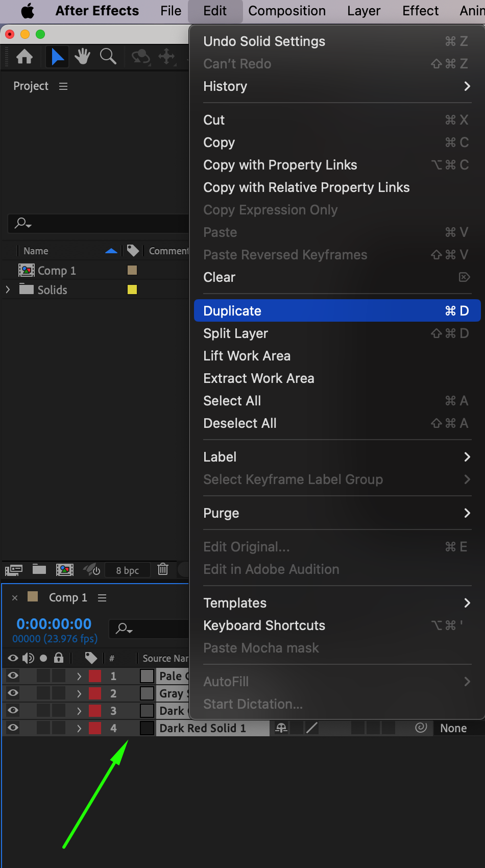Click the audio speaker column header
The height and width of the screenshot is (868, 485).
pos(28,658)
